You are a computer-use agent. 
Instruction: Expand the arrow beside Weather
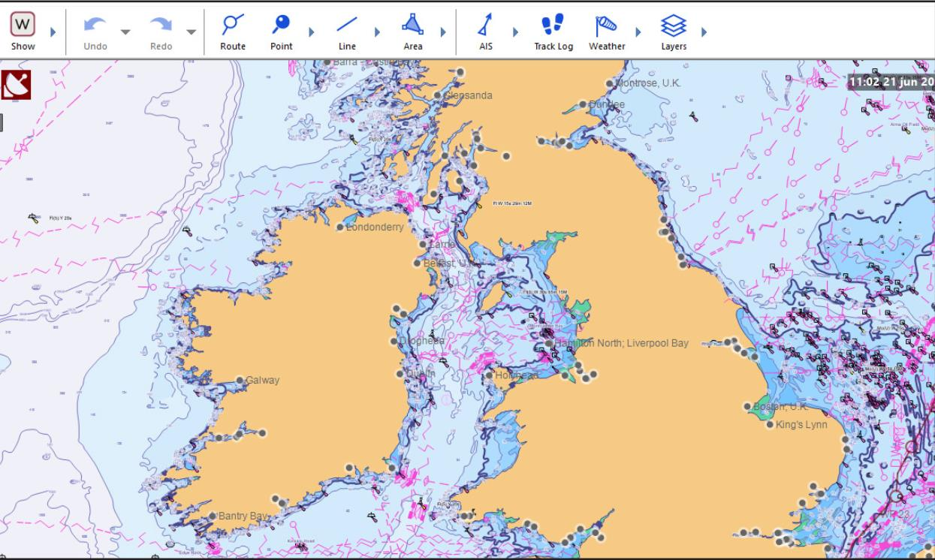point(638,32)
